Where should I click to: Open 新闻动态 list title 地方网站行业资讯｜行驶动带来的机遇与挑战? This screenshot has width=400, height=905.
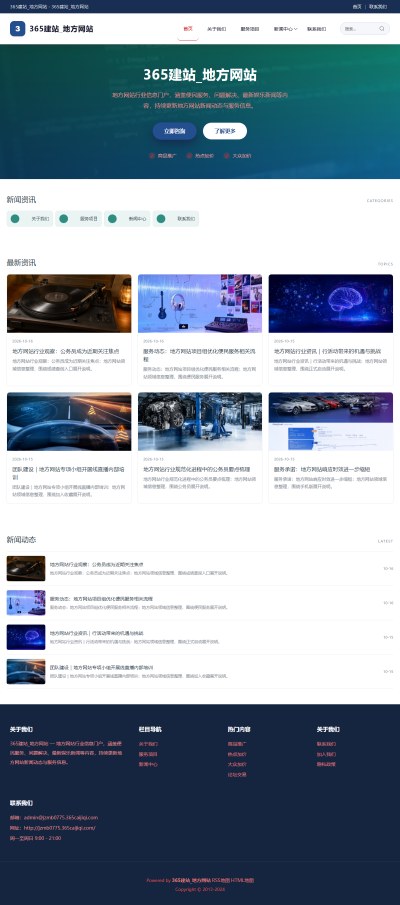tap(96, 633)
